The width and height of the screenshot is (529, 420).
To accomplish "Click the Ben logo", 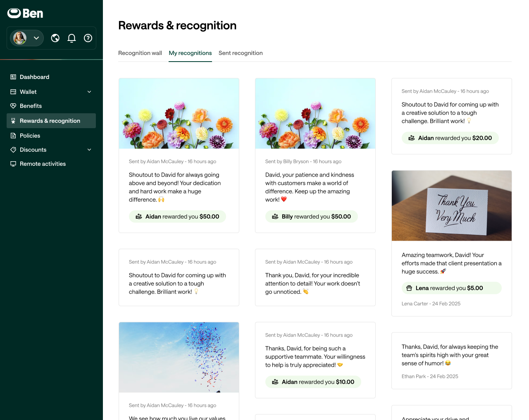I will (25, 13).
